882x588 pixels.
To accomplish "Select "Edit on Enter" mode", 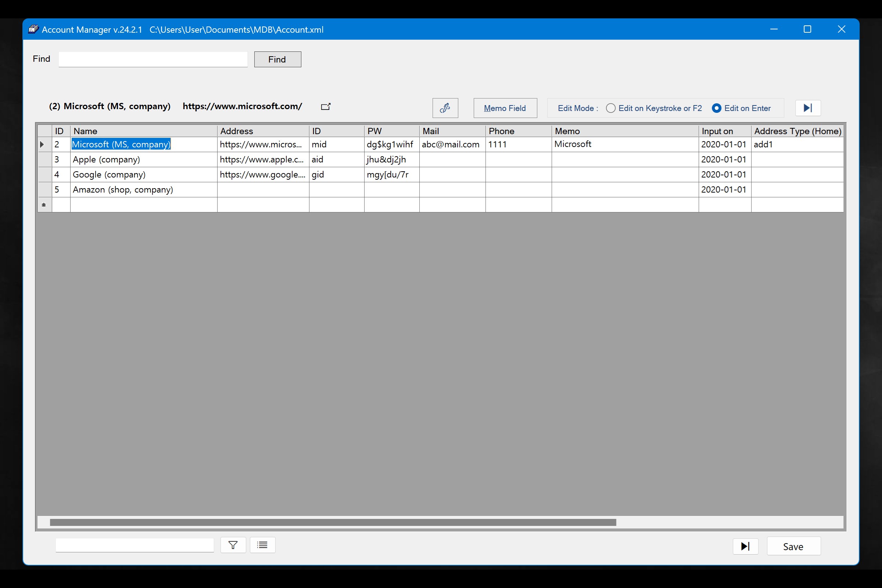I will click(x=741, y=108).
